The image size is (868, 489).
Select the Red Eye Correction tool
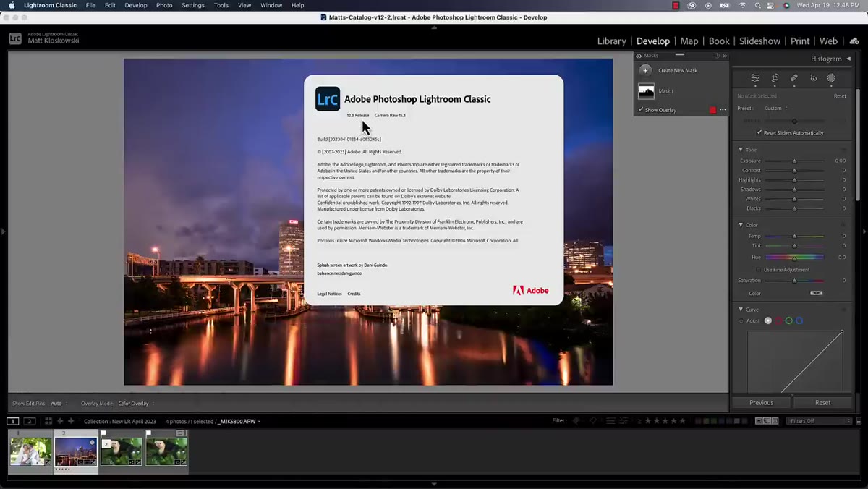[x=813, y=78]
